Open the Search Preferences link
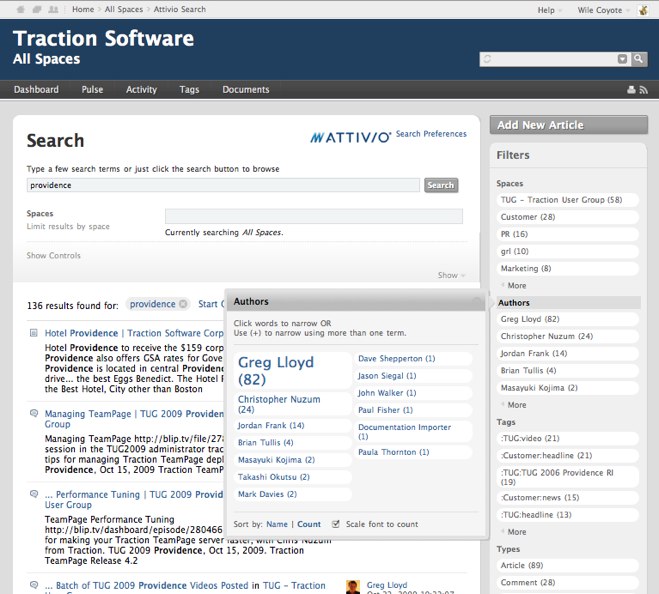659x594 pixels. (x=431, y=134)
